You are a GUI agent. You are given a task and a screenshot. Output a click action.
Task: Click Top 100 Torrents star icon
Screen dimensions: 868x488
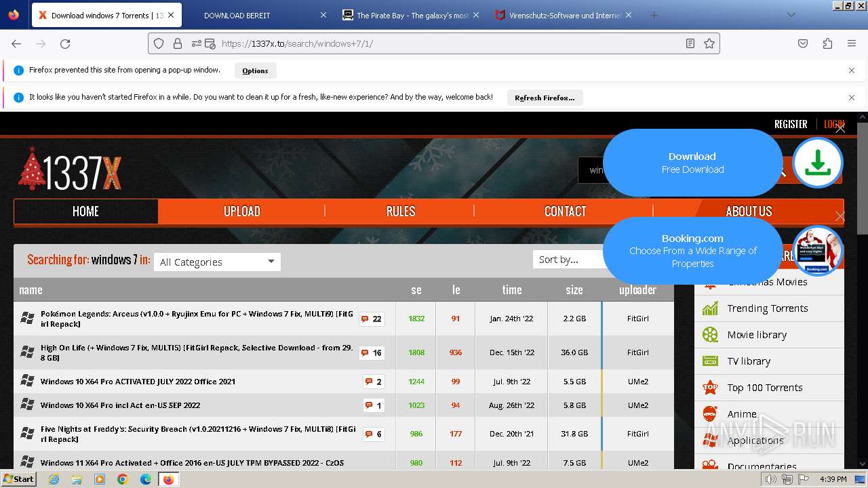(710, 388)
